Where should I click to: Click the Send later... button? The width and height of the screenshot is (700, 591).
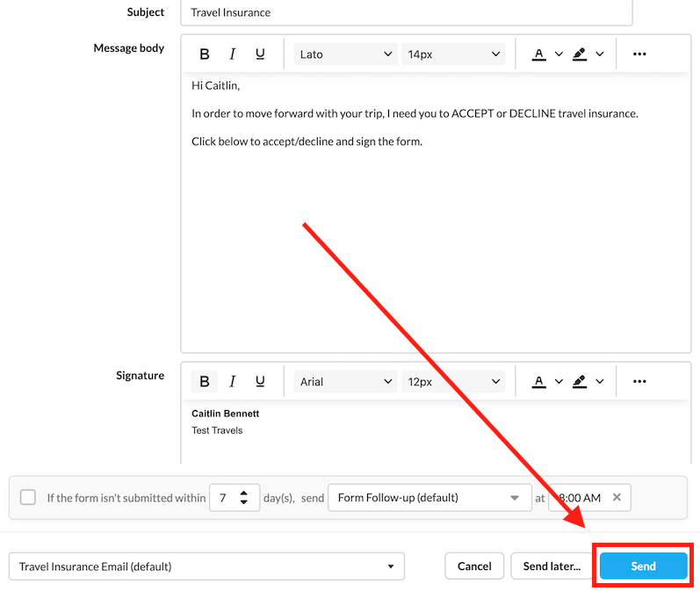click(x=552, y=566)
